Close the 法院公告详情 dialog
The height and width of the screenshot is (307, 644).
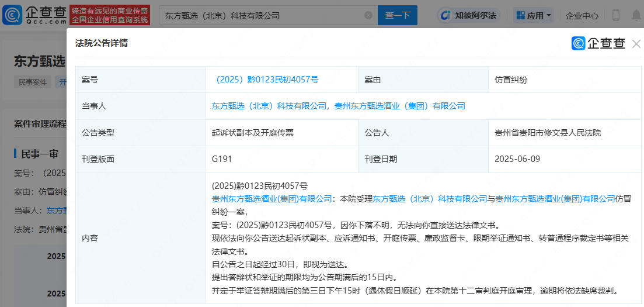tap(636, 44)
